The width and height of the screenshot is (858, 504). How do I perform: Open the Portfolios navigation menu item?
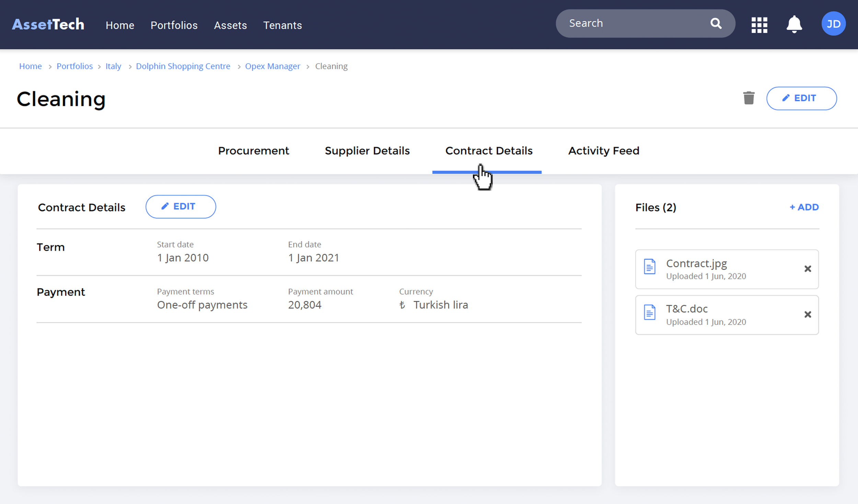click(174, 25)
